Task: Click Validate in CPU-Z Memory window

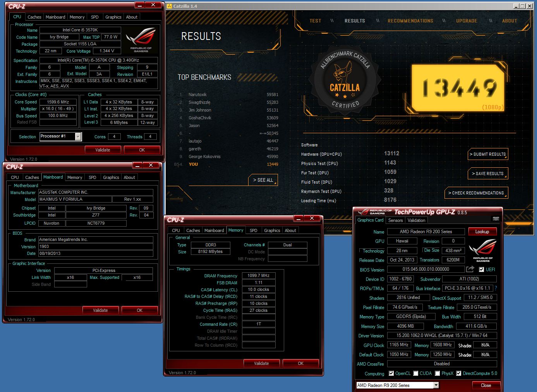Action: (261, 363)
